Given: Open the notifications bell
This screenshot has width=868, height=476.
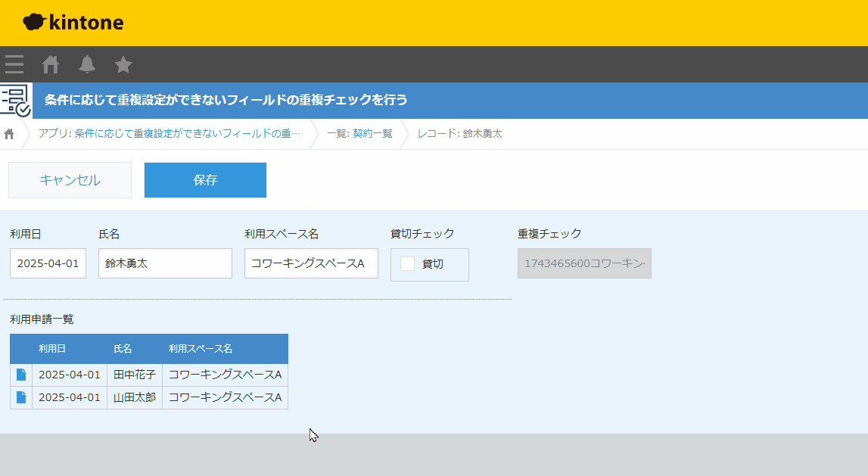Looking at the screenshot, I should pos(87,64).
